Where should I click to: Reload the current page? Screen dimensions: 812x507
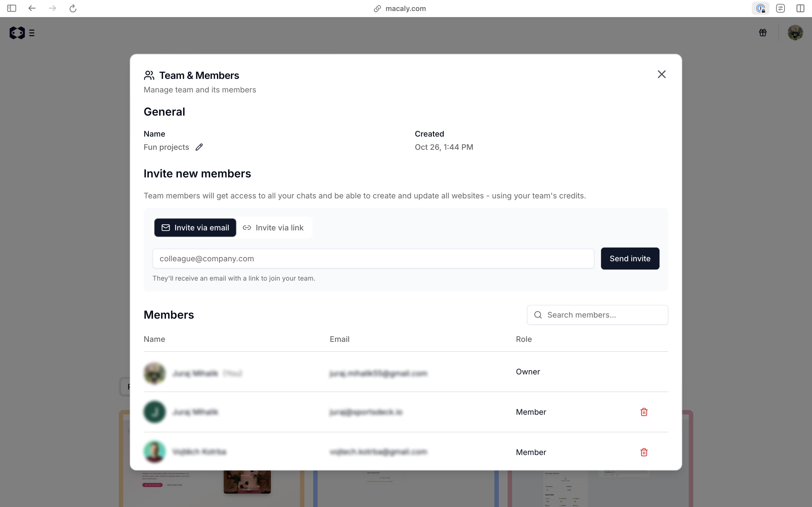click(x=72, y=8)
